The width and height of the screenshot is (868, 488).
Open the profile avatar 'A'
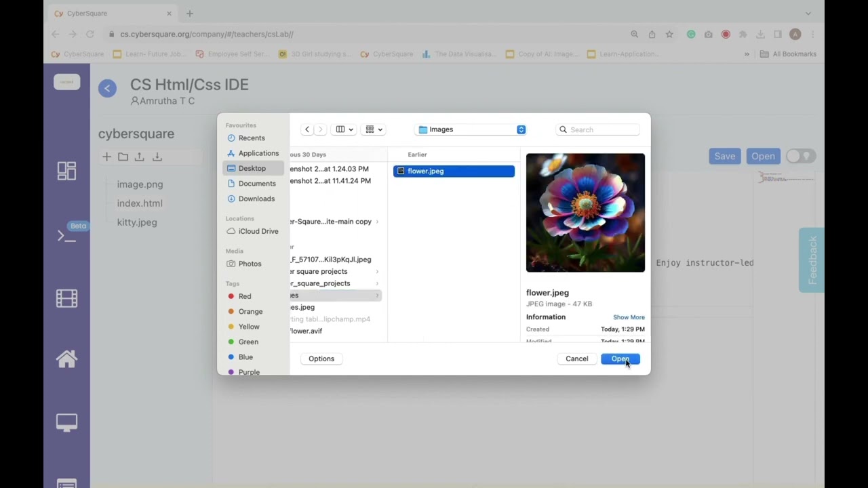(x=795, y=34)
